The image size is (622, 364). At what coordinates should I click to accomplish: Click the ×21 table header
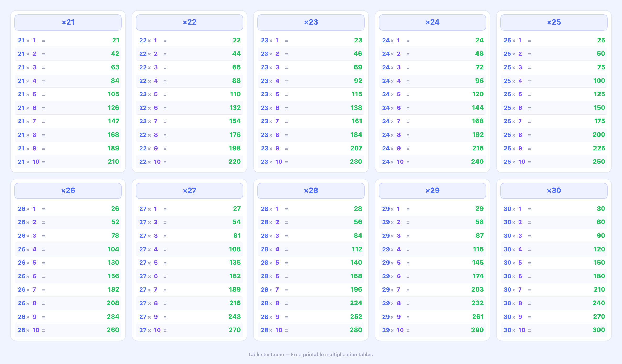coord(68,22)
